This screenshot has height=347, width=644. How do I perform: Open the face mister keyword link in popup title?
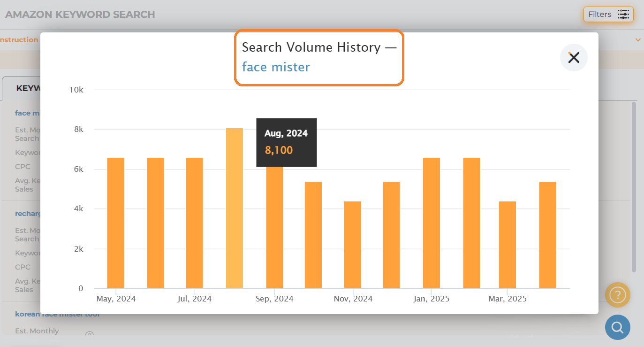click(276, 67)
